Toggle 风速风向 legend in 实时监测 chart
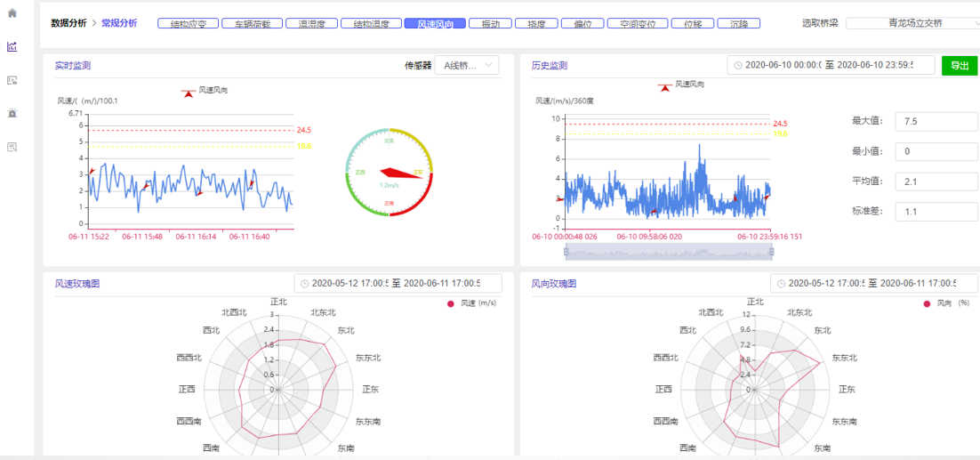980x460 pixels. coord(205,92)
